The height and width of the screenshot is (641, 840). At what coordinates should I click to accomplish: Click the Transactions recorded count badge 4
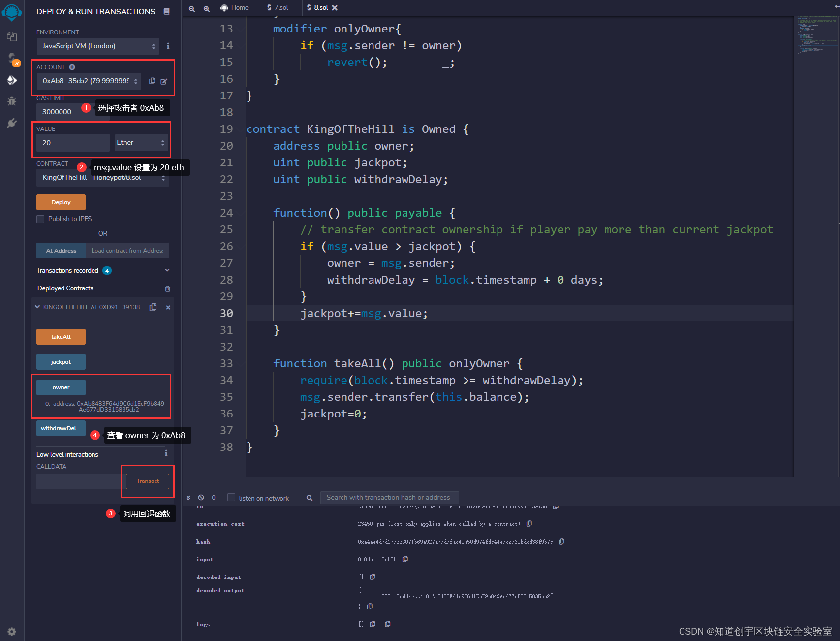[x=107, y=271]
